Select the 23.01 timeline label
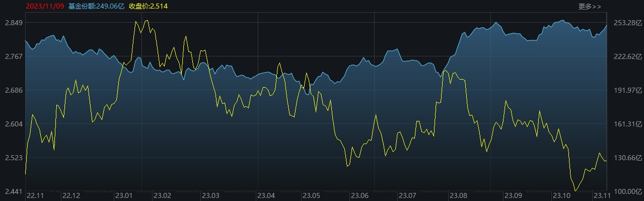 pos(124,195)
